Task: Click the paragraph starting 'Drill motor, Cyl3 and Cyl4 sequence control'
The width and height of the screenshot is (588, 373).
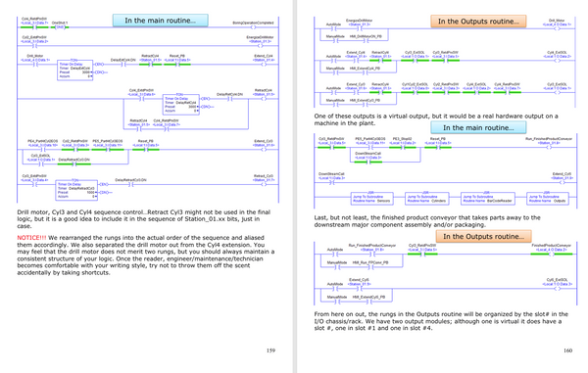Action: (x=144, y=219)
